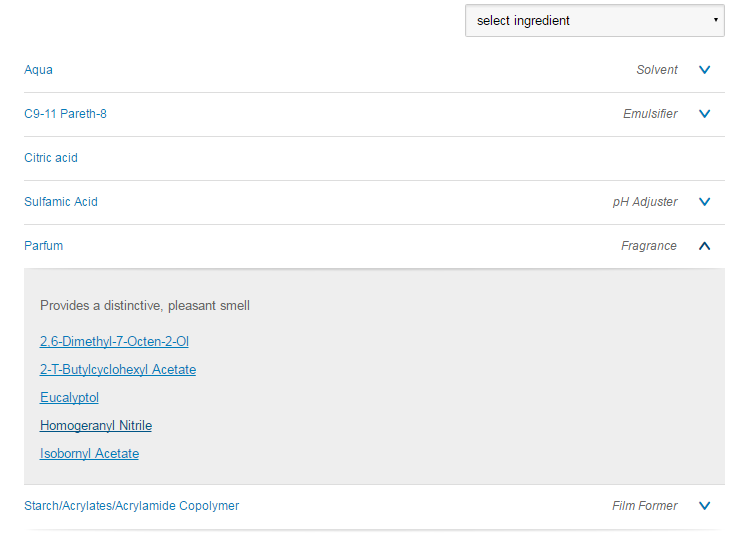Click the Starch/Acrylates/Acrylamide Copolymer name
Screen dimensions: 734x537
[x=132, y=506]
